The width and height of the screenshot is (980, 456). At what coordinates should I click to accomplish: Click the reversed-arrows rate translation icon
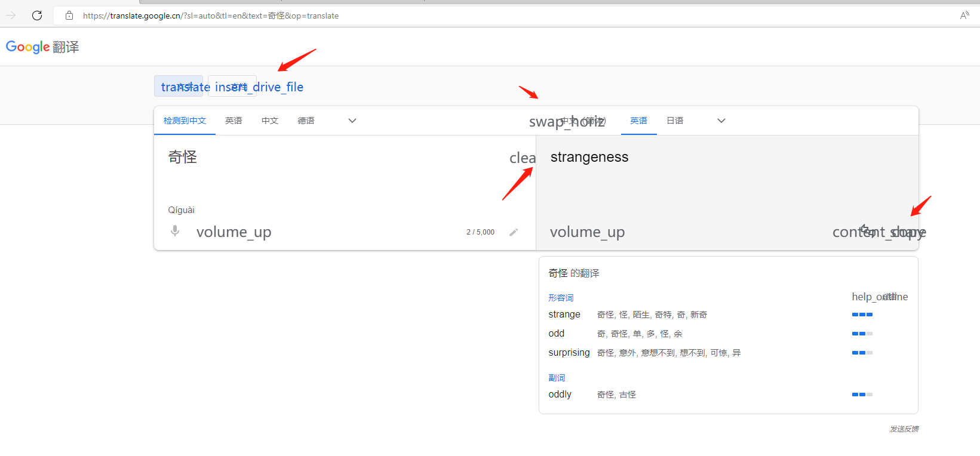tap(867, 230)
